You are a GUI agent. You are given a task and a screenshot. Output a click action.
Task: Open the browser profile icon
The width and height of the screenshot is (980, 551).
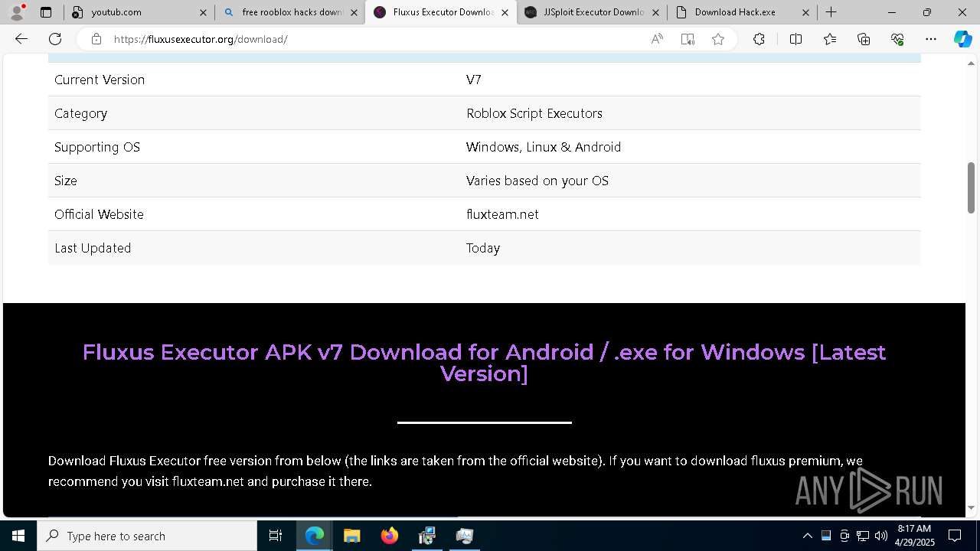(17, 12)
